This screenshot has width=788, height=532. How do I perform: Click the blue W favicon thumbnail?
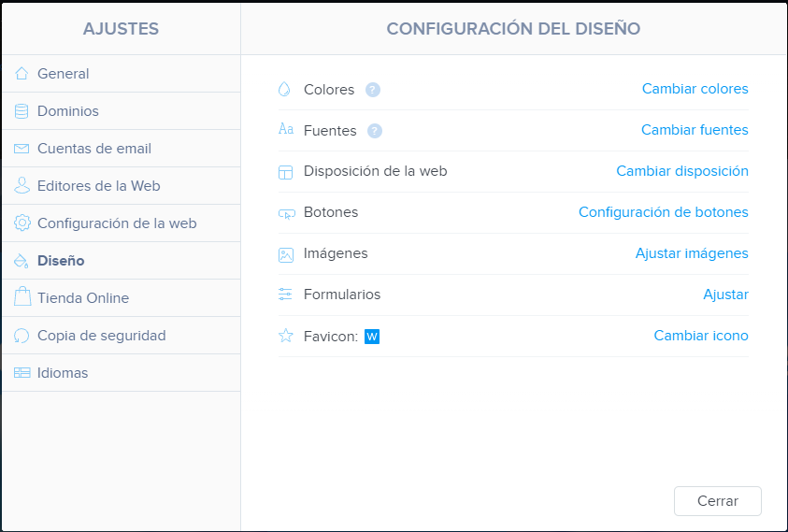click(x=372, y=337)
